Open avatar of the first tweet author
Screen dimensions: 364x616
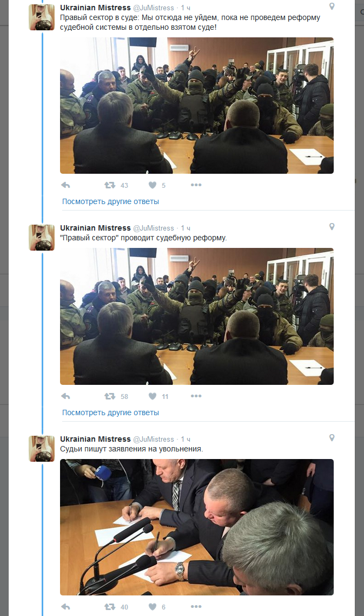[42, 17]
